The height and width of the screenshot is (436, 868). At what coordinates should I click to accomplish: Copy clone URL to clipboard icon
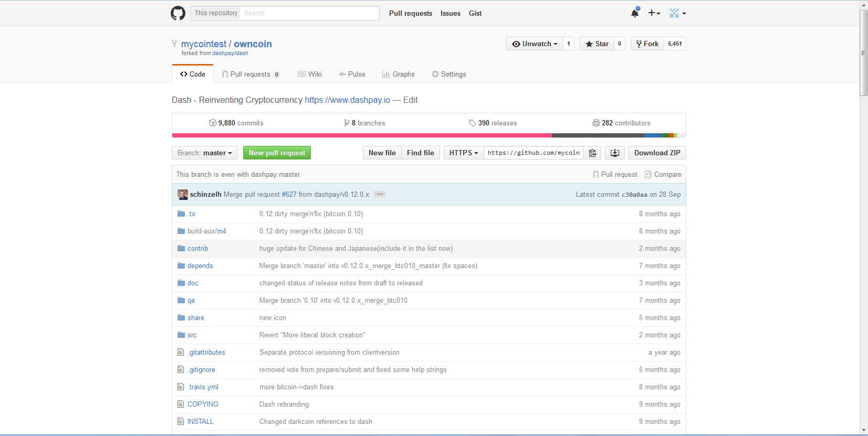coord(592,153)
